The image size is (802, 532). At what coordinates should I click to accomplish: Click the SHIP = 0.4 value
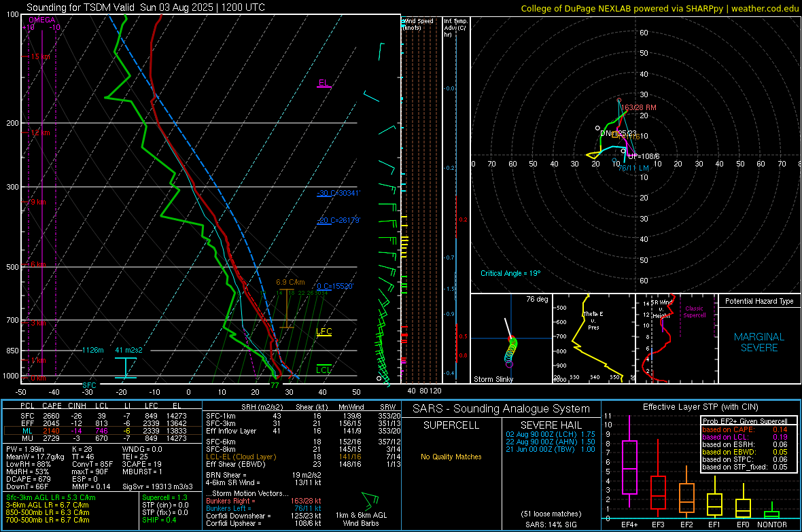pos(159,520)
